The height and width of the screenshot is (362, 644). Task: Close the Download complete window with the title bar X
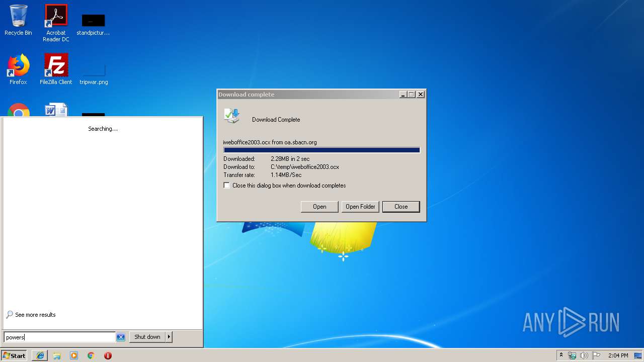421,95
